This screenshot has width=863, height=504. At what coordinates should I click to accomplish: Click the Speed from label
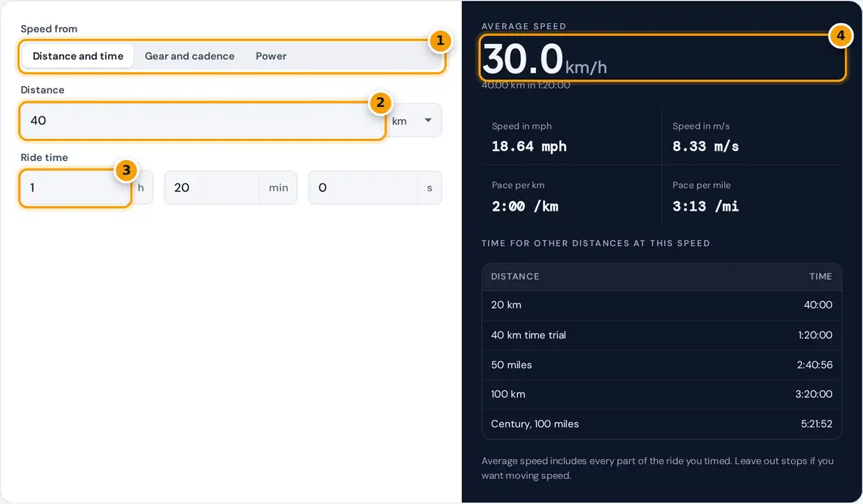pos(49,29)
